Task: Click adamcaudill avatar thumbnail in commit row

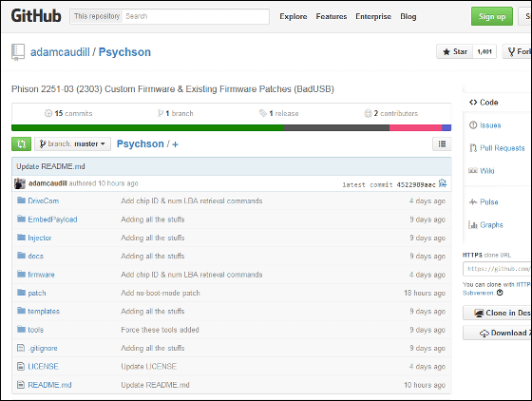Action: click(x=20, y=183)
